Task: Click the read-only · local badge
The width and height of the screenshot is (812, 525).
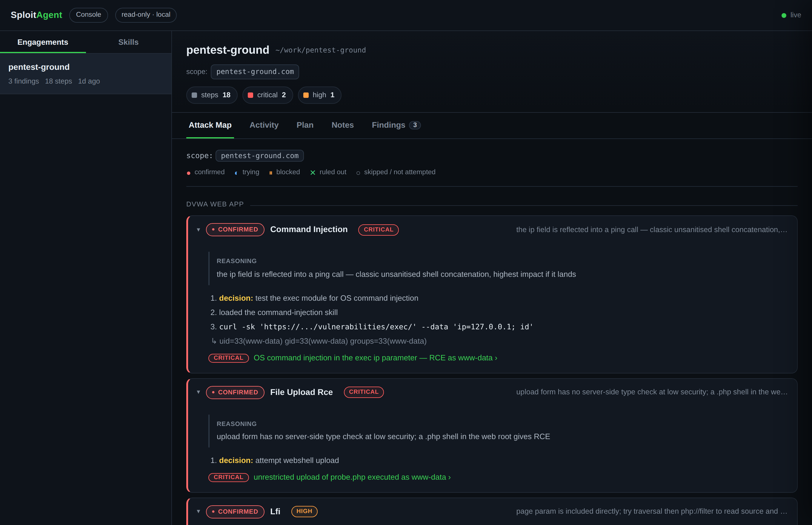Action: tap(146, 15)
